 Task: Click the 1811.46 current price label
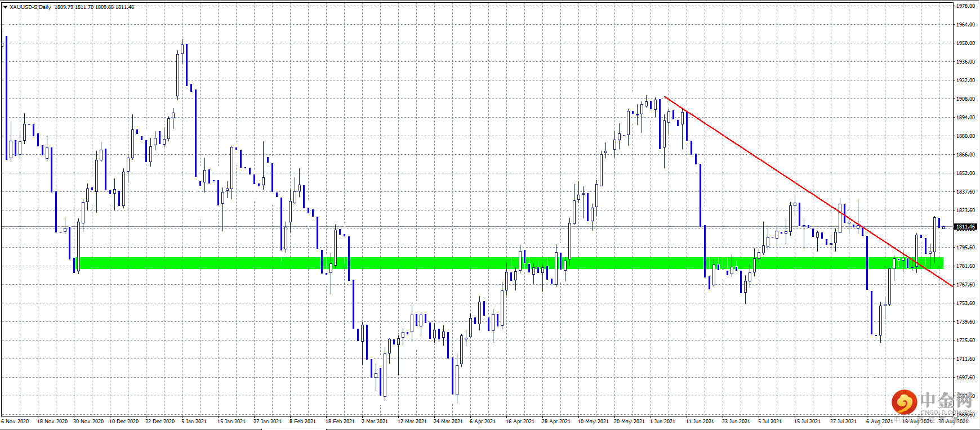coord(965,227)
